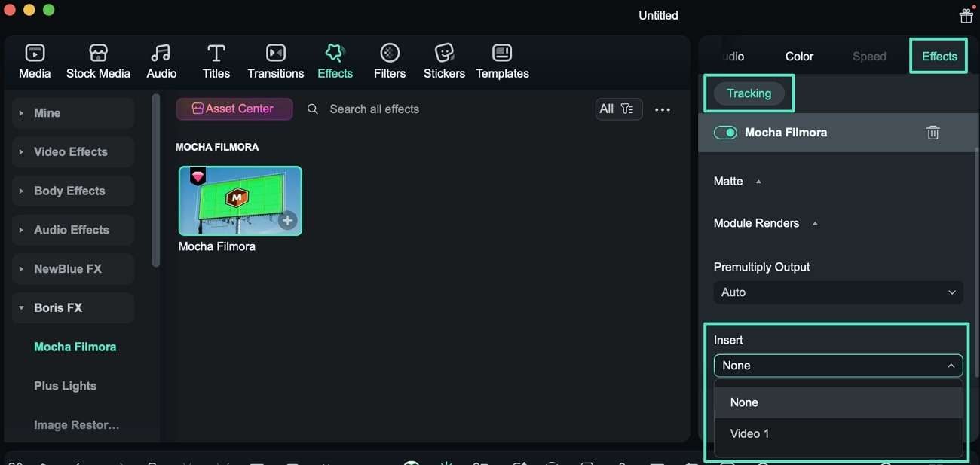The height and width of the screenshot is (465, 980).
Task: Select Mocha Filmora in sidebar
Action: tap(75, 347)
